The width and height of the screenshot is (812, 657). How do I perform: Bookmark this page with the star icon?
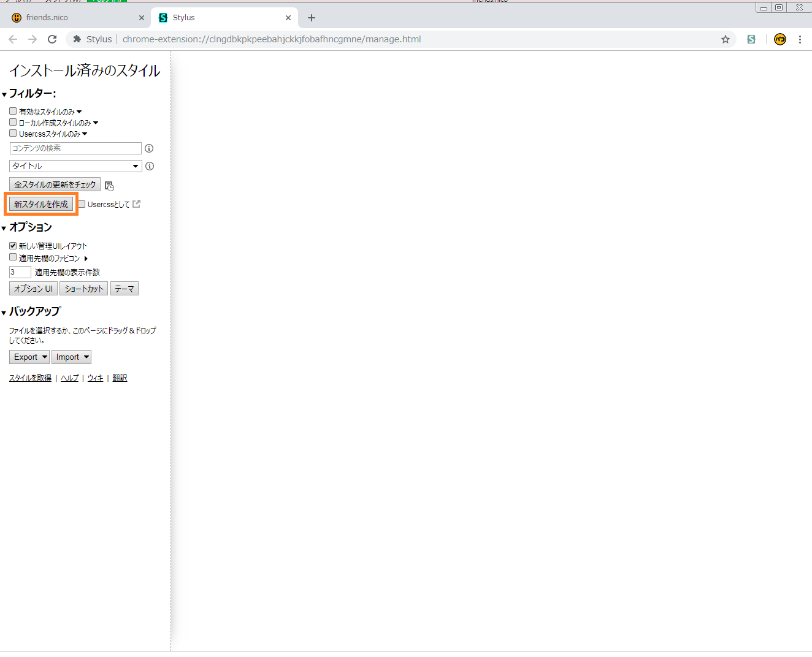tap(726, 39)
